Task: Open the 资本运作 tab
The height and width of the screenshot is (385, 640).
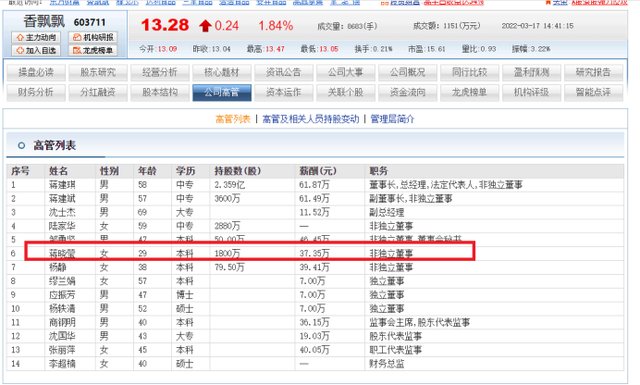Action: coord(284,93)
